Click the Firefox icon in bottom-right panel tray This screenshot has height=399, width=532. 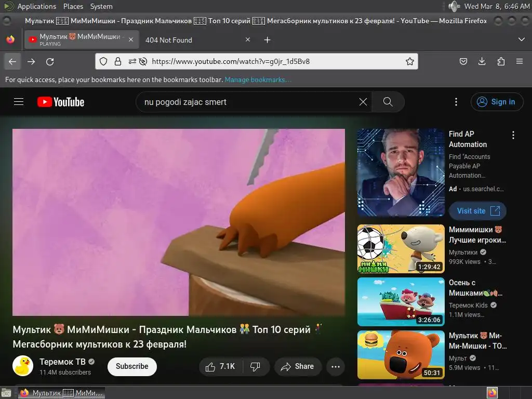[493, 393]
